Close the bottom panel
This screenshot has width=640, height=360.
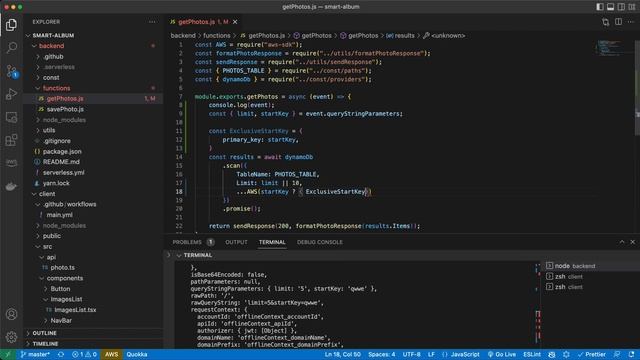click(633, 242)
